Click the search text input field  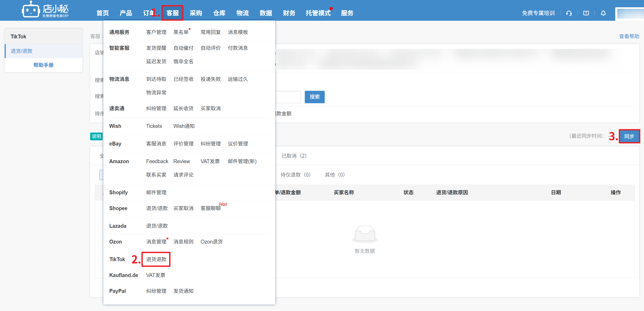[x=288, y=97]
